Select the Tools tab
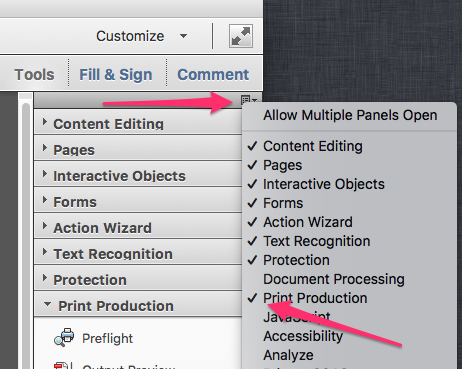 (34, 74)
